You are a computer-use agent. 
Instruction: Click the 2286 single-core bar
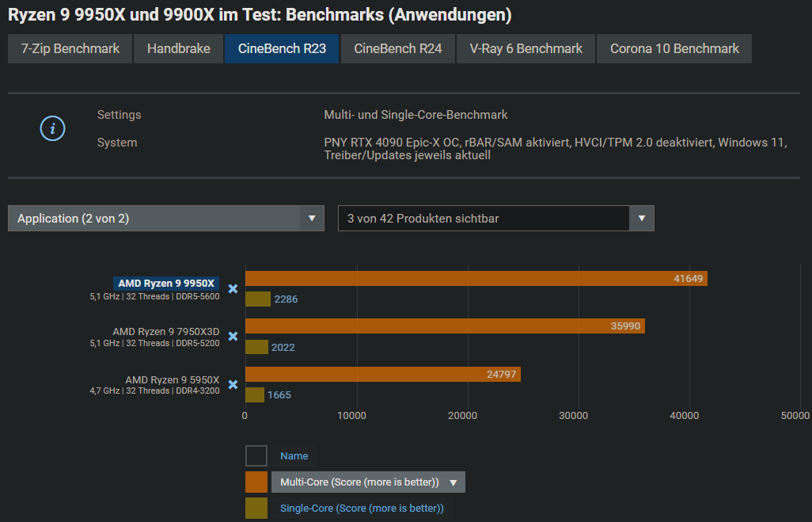coord(258,299)
